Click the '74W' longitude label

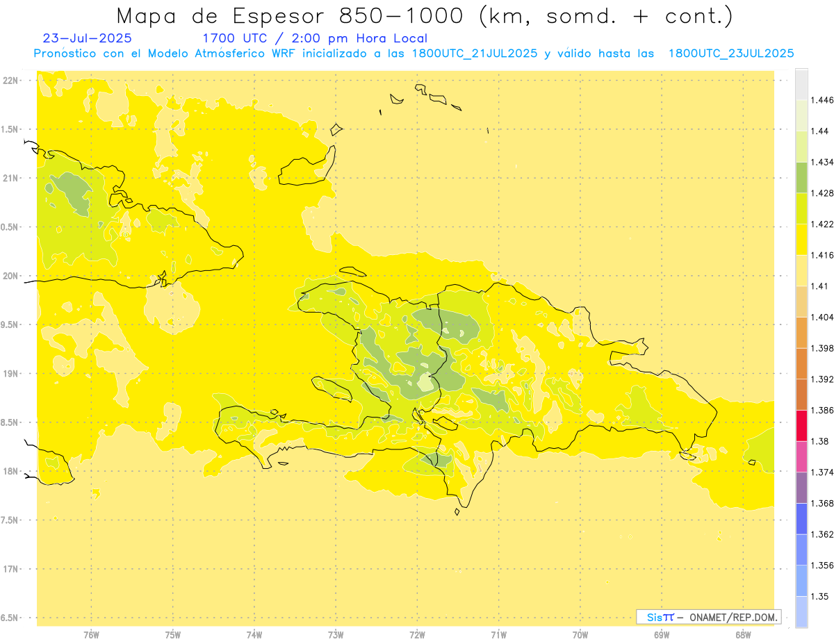(x=254, y=635)
